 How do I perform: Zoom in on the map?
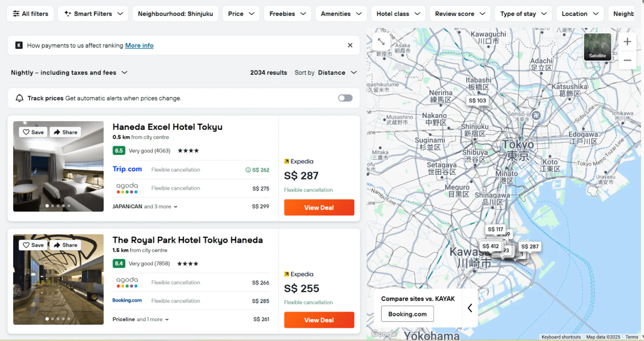coord(627,42)
